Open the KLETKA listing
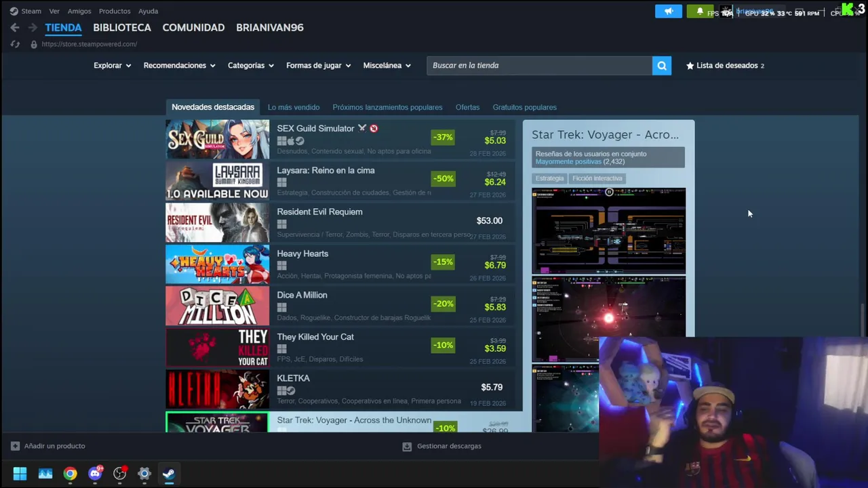The image size is (868, 488). [340, 390]
